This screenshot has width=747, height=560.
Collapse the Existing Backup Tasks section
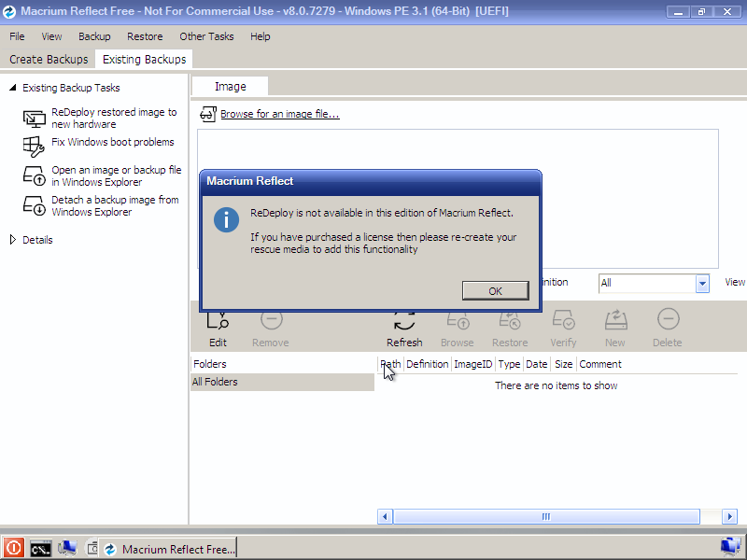pyautogui.click(x=13, y=87)
